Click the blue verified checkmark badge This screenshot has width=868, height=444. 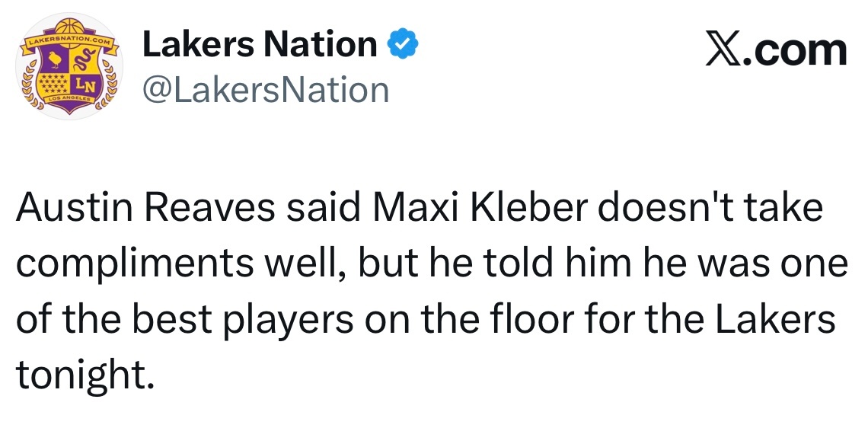point(403,43)
